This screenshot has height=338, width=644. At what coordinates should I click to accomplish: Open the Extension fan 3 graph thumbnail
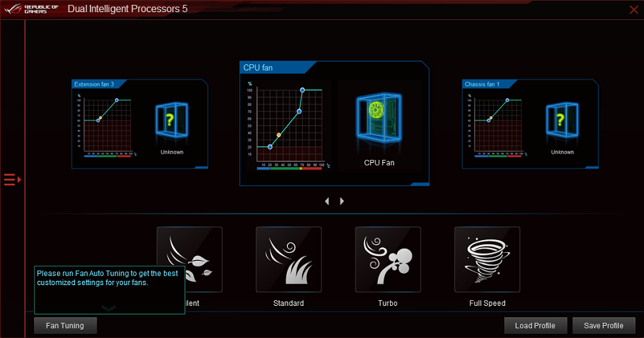[107, 125]
